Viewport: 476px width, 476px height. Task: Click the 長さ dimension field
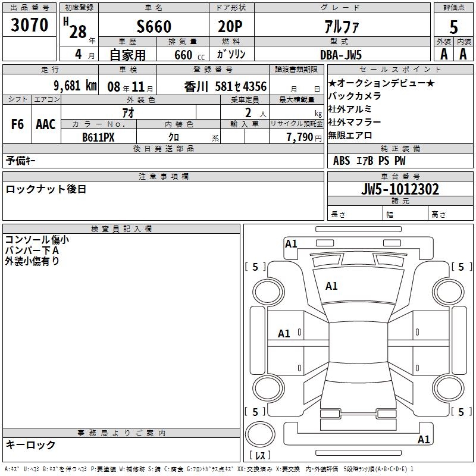355,214
